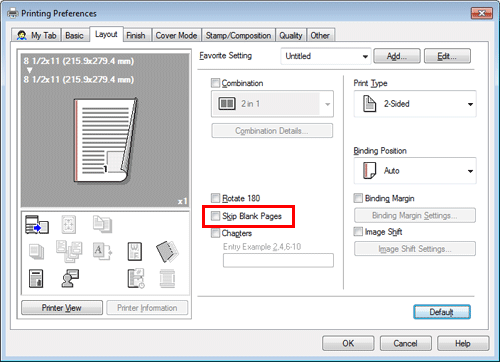The height and width of the screenshot is (362, 500).
Task: Switch to the Stamp/Composition tab
Action: pyautogui.click(x=238, y=35)
